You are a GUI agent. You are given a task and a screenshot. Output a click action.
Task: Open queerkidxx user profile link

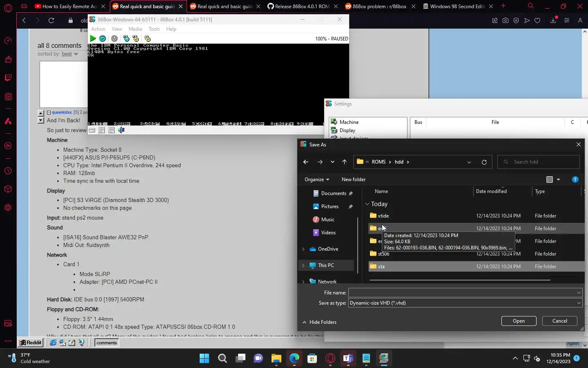coord(62,112)
